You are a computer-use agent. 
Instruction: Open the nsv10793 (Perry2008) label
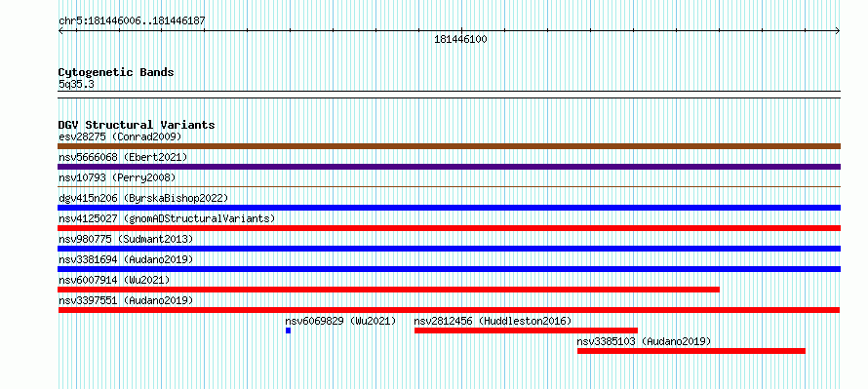click(117, 177)
